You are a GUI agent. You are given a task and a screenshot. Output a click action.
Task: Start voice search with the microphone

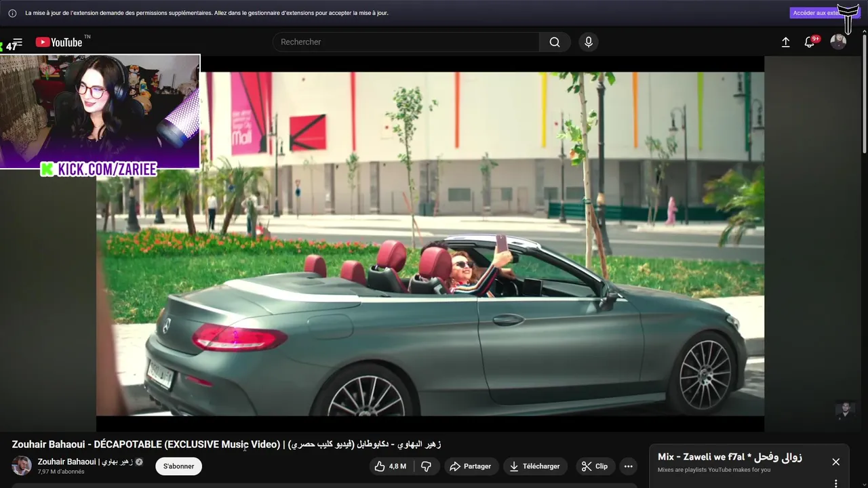coord(589,42)
